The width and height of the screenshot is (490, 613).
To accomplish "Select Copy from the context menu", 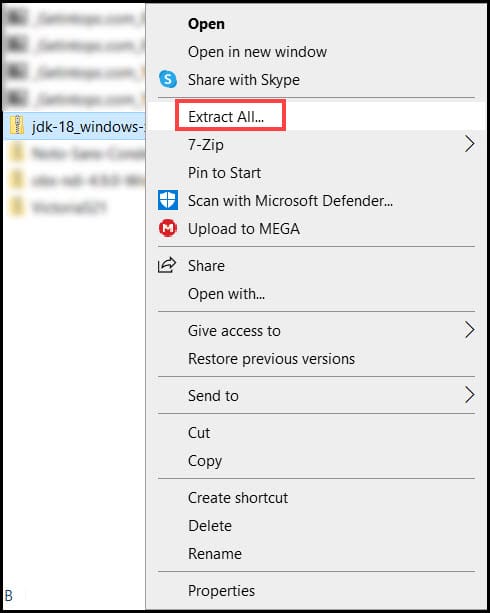I will tap(205, 461).
